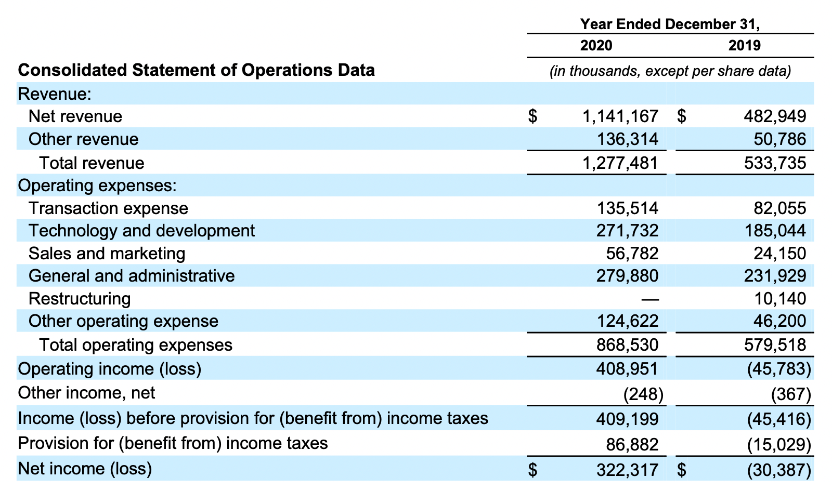
Task: Click 2019 other operating expense 46,200
Action: click(x=780, y=321)
